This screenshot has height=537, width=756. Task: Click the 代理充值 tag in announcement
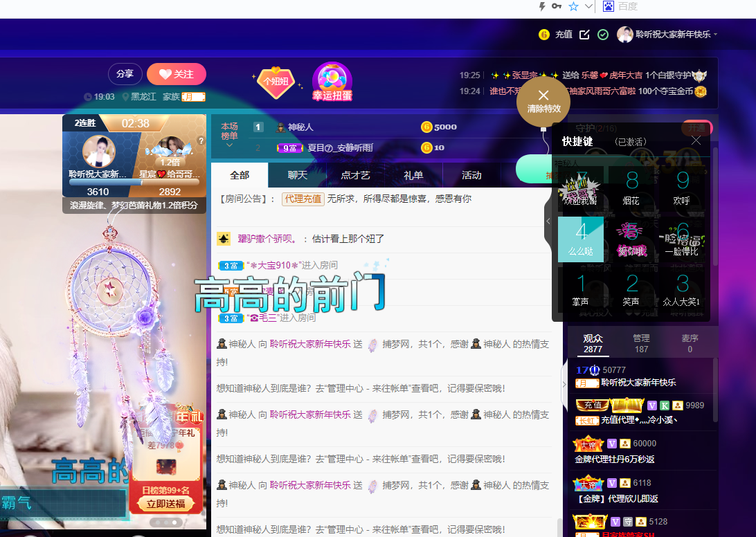303,199
